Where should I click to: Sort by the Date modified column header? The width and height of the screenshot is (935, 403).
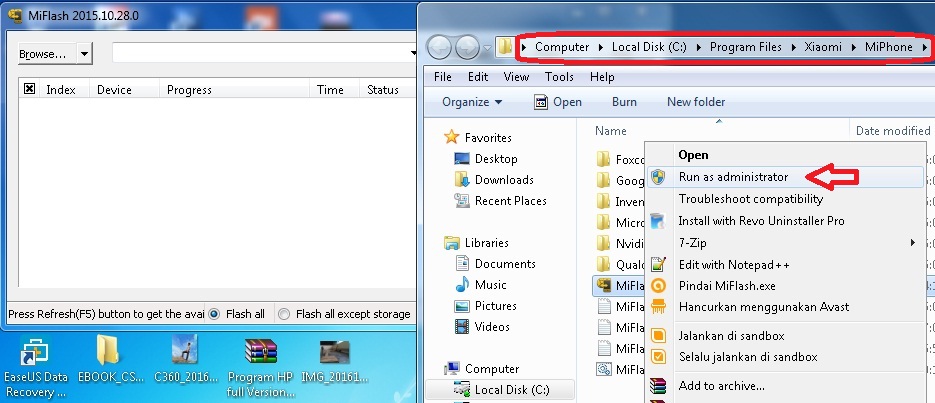pyautogui.click(x=893, y=131)
